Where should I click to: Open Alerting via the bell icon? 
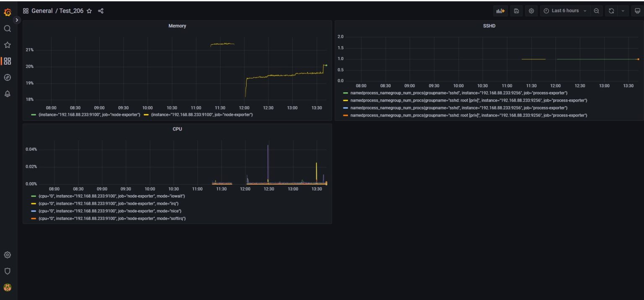7,94
